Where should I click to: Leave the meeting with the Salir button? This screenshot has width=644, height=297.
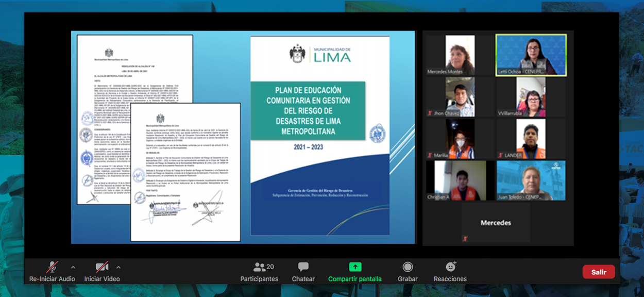tap(599, 272)
